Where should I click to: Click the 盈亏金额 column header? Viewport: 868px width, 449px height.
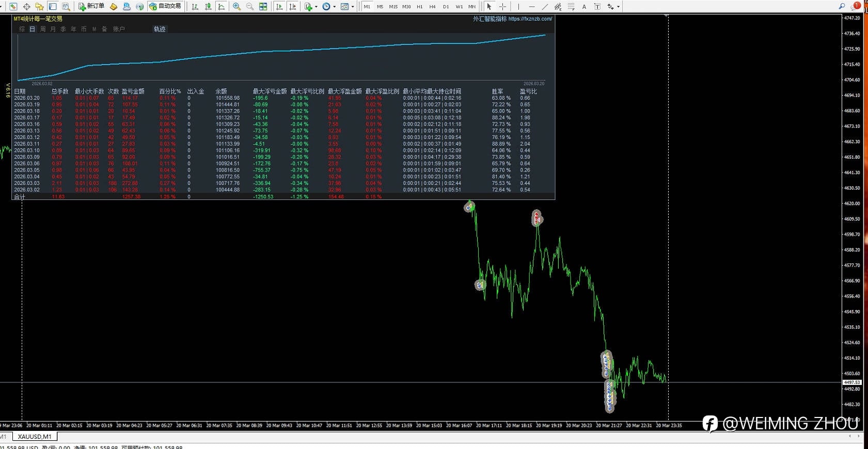point(133,91)
